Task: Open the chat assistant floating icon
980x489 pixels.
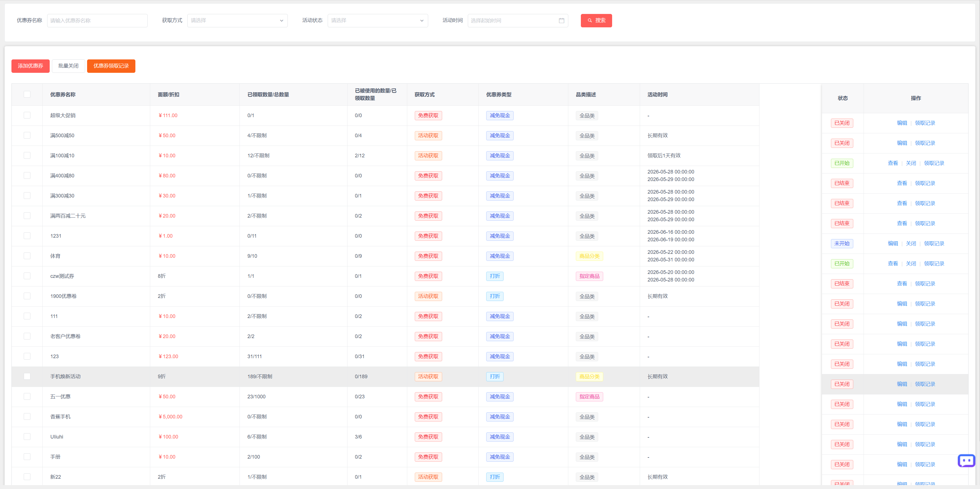Action: [x=966, y=461]
